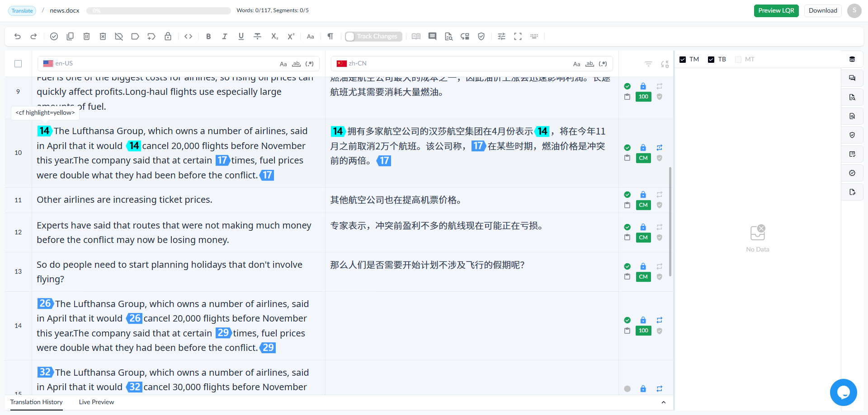Click the undo arrow icon
This screenshot has height=415, width=868.
[x=18, y=37]
